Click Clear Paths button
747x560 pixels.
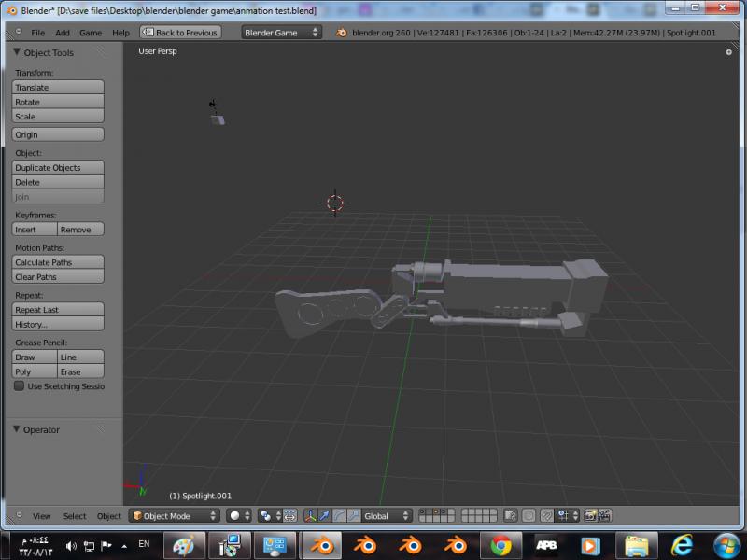[58, 276]
